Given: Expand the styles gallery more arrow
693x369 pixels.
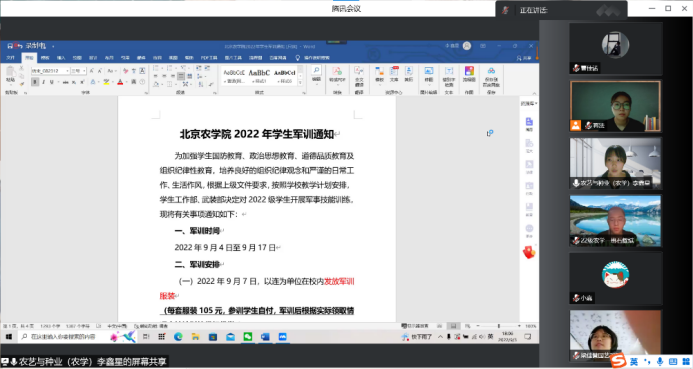Looking at the screenshot, I should pyautogui.click(x=300, y=83).
